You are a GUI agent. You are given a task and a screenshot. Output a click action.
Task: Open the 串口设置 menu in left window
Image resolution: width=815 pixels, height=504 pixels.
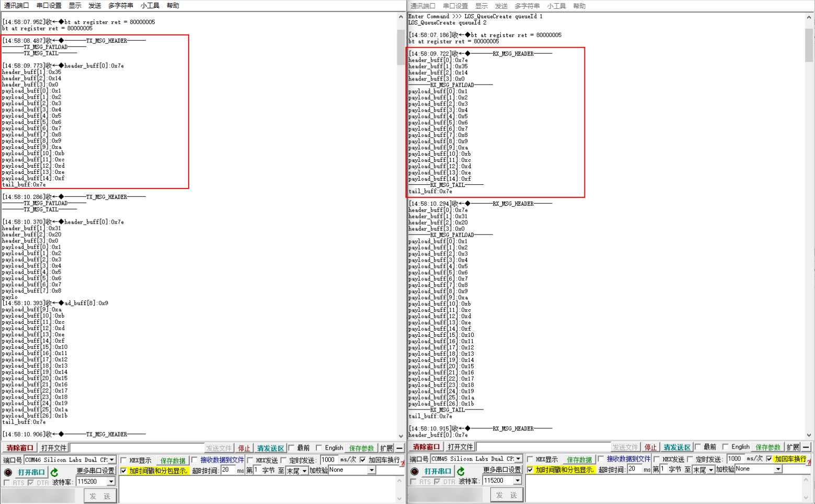point(49,6)
